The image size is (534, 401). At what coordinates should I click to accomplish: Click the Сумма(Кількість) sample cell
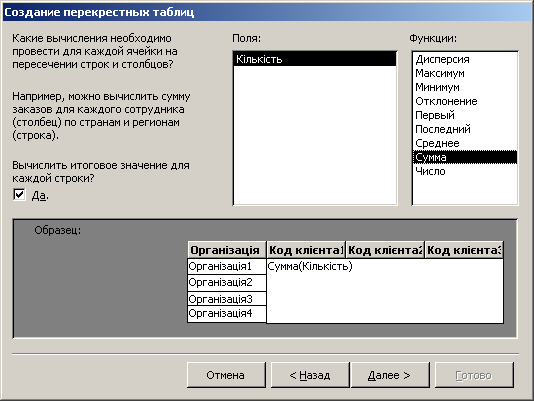tap(310, 266)
